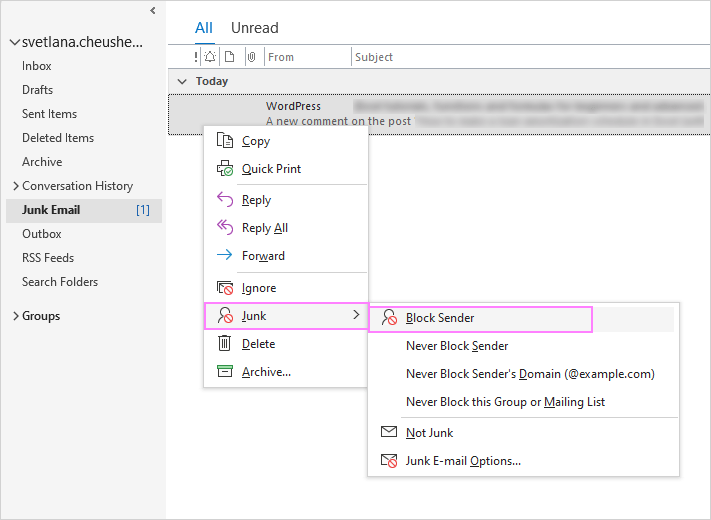This screenshot has width=711, height=520.
Task: Choose Not Junk from the submenu
Action: tap(523, 433)
